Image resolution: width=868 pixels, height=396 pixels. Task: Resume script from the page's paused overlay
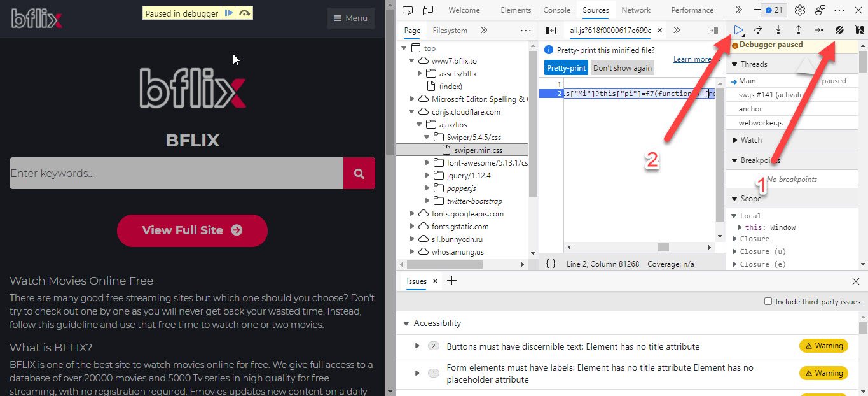pos(229,13)
